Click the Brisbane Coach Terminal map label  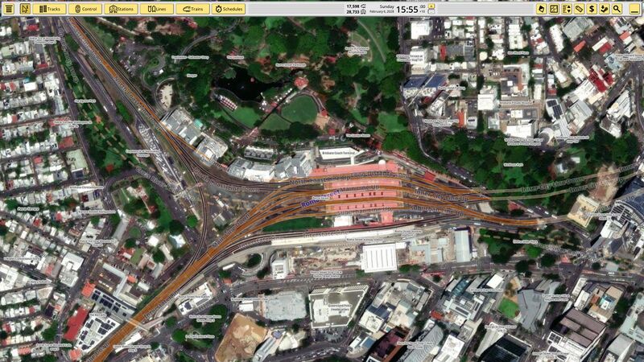[337, 151]
